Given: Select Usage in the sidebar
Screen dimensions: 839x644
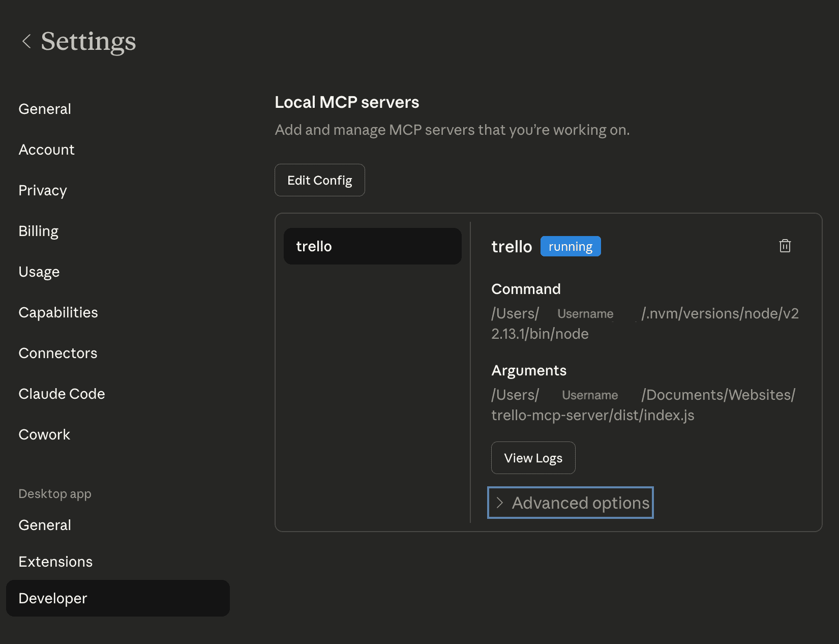Looking at the screenshot, I should (x=39, y=272).
